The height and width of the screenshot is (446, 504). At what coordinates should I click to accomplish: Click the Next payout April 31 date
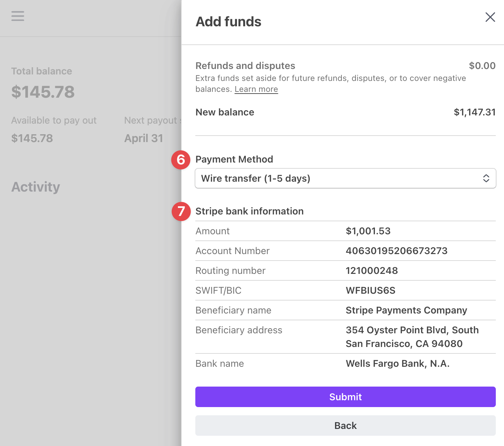pyautogui.click(x=144, y=138)
